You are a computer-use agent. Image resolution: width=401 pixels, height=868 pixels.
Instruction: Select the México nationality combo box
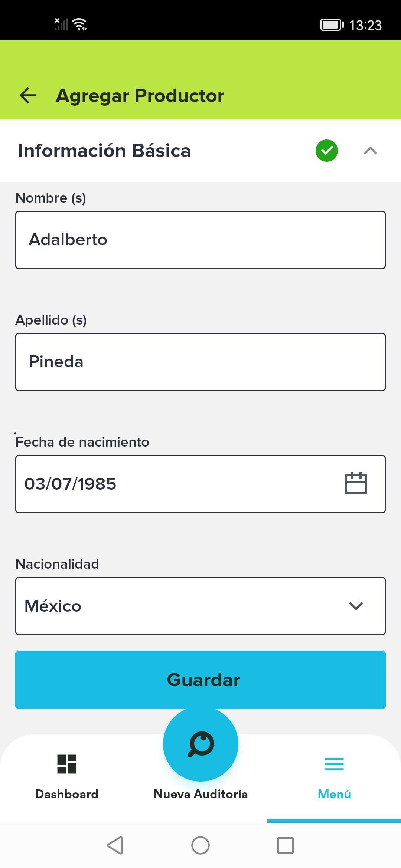tap(200, 606)
